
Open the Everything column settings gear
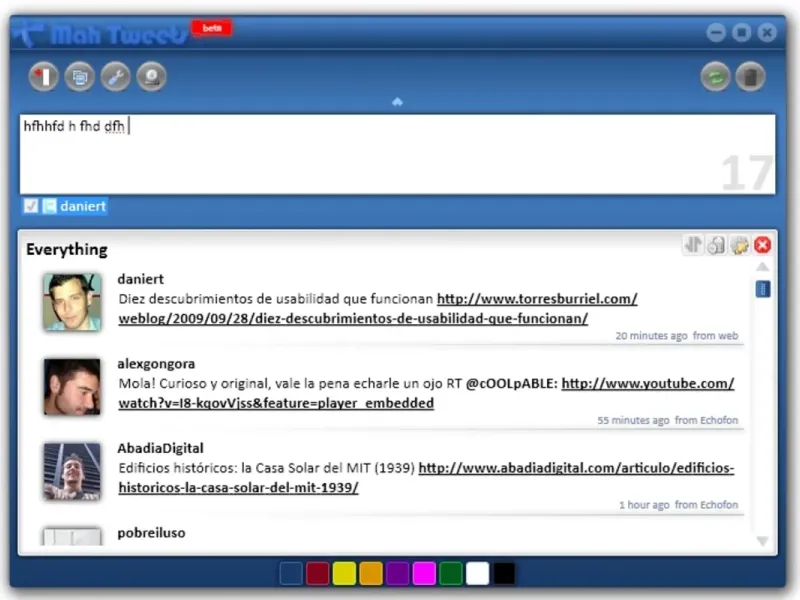(739, 245)
